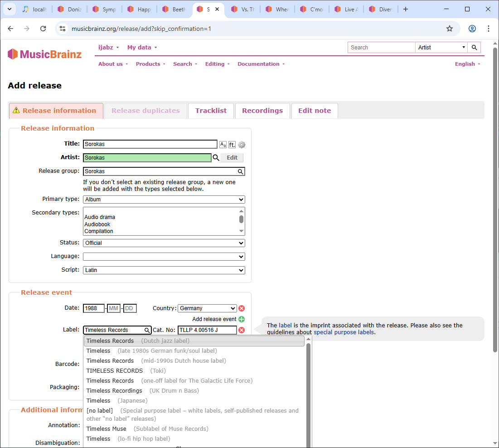
Task: Follow the 'label' help link
Action: coord(285,326)
